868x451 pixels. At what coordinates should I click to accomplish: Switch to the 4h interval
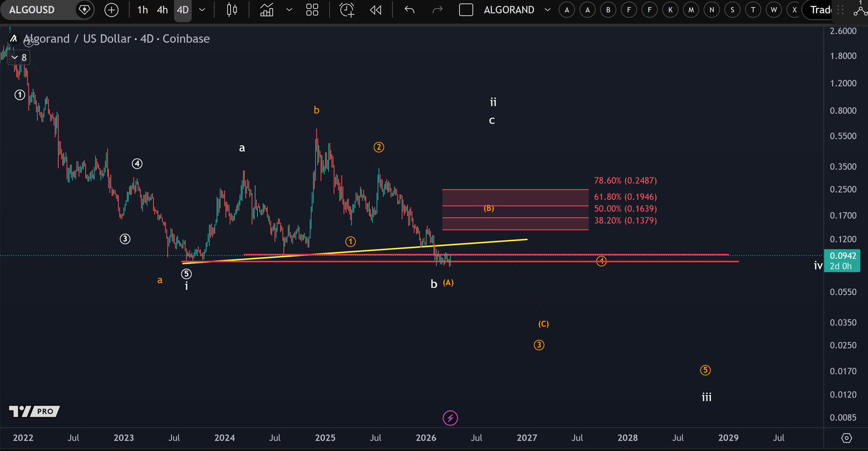tap(162, 10)
